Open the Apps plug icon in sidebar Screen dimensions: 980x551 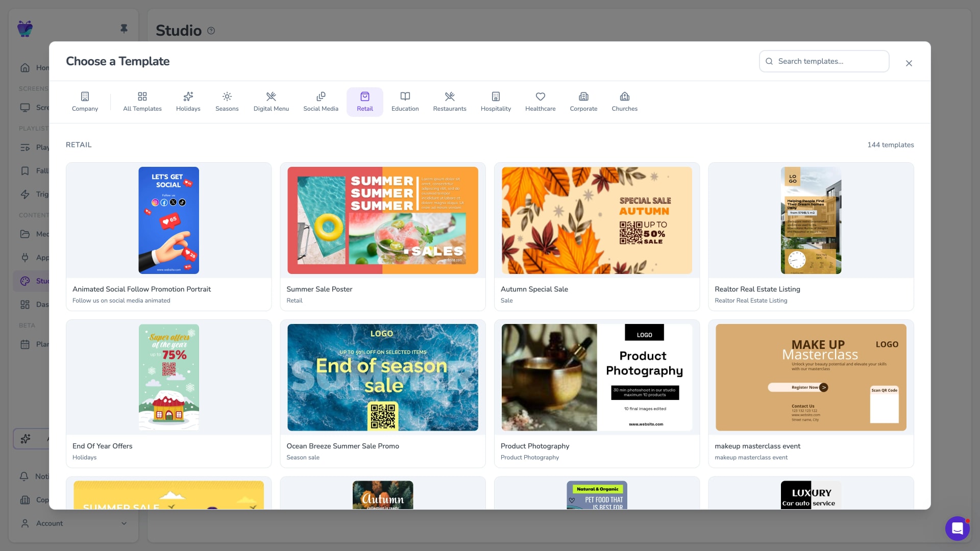tap(25, 258)
